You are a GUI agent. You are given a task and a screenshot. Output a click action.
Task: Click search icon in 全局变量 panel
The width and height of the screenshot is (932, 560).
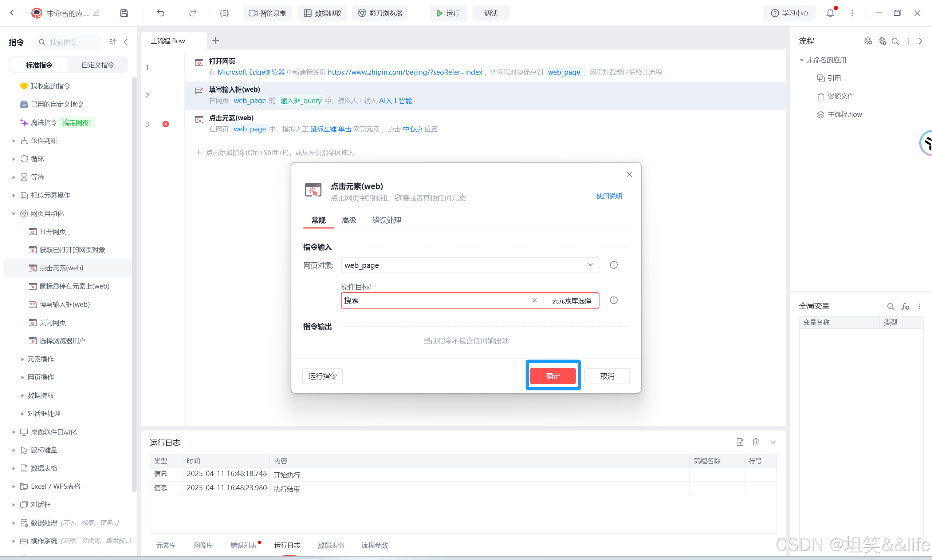(x=890, y=306)
